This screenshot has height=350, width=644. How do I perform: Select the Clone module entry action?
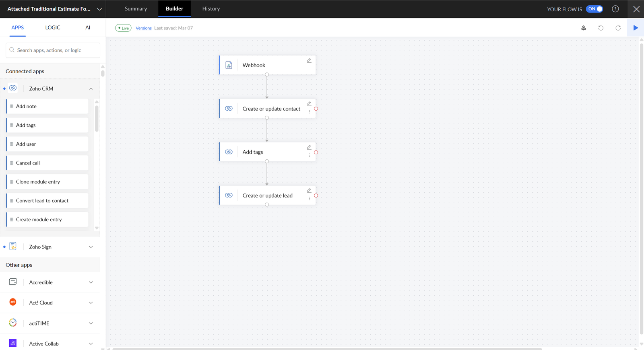(47, 182)
